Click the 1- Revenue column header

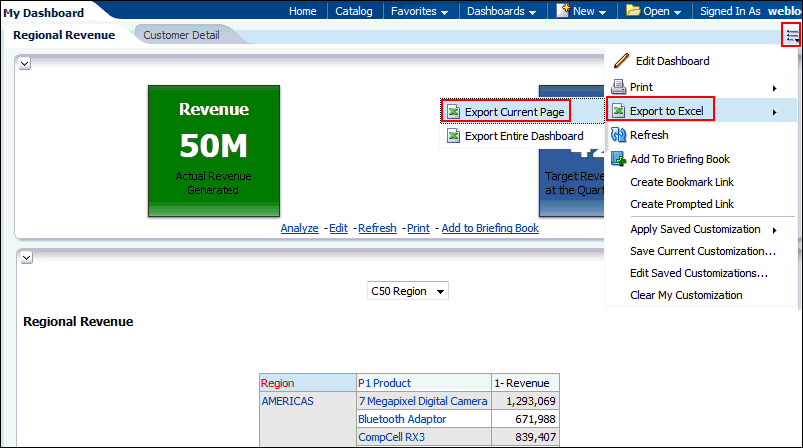click(x=525, y=382)
